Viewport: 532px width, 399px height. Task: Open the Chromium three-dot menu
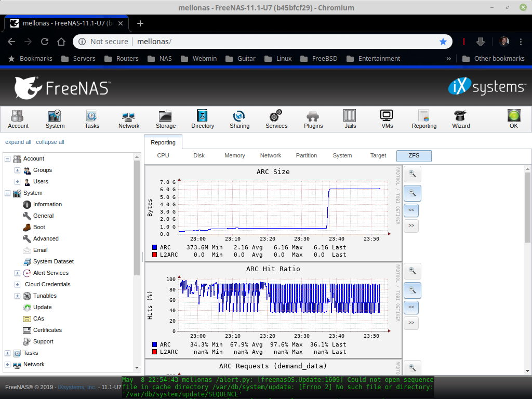[x=521, y=42]
